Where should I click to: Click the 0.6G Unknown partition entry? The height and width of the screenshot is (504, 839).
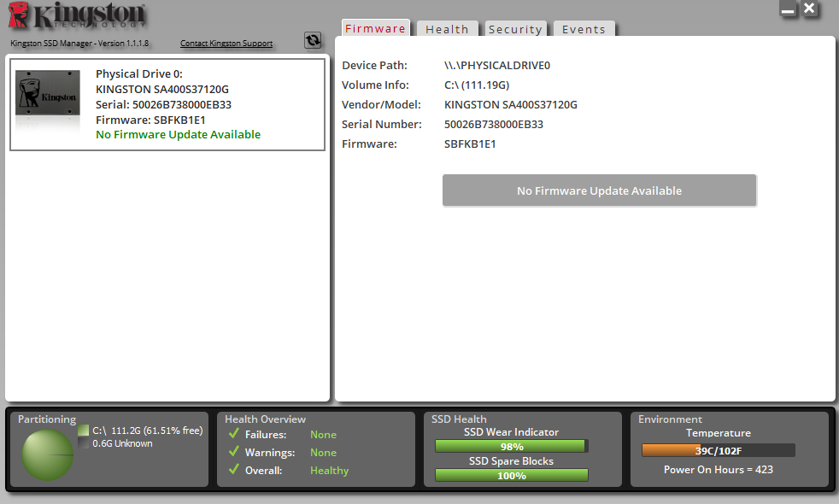coord(122,443)
